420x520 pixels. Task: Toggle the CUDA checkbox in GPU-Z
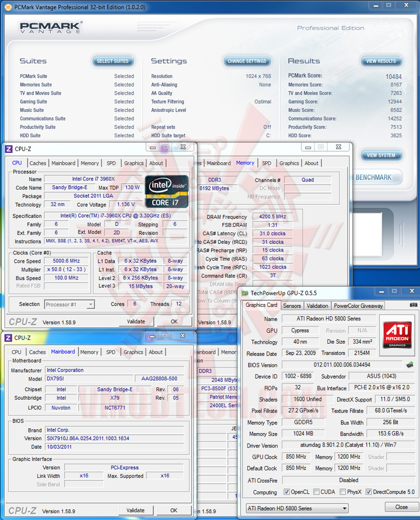pos(316,492)
